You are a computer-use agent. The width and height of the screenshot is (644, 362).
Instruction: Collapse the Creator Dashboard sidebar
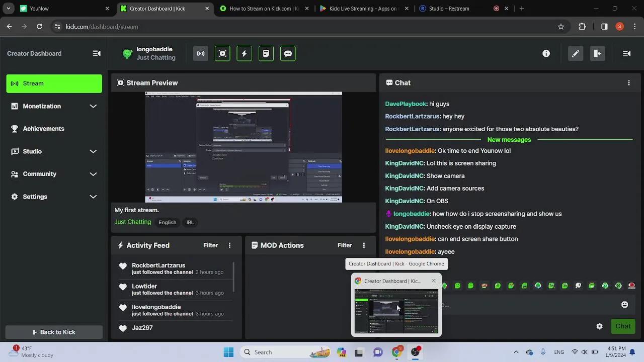97,53
